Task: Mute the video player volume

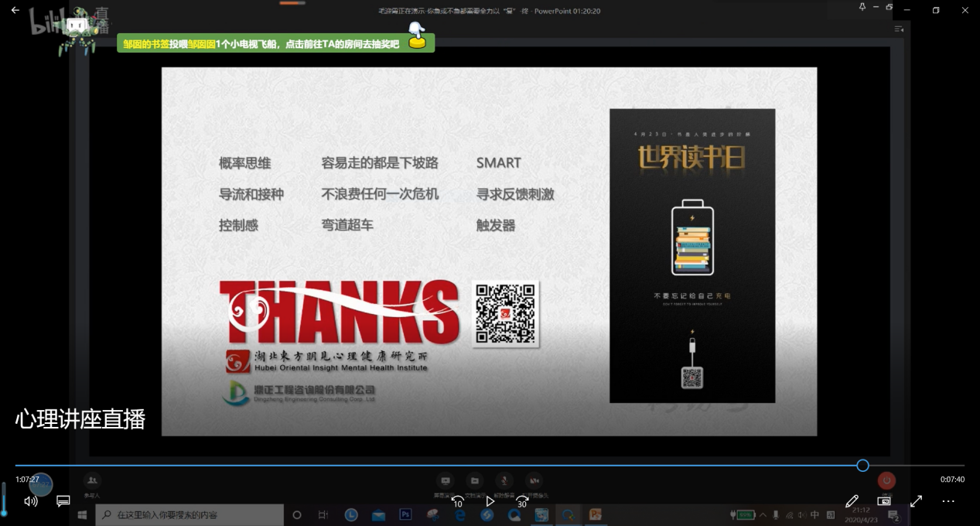Action: coord(31,501)
